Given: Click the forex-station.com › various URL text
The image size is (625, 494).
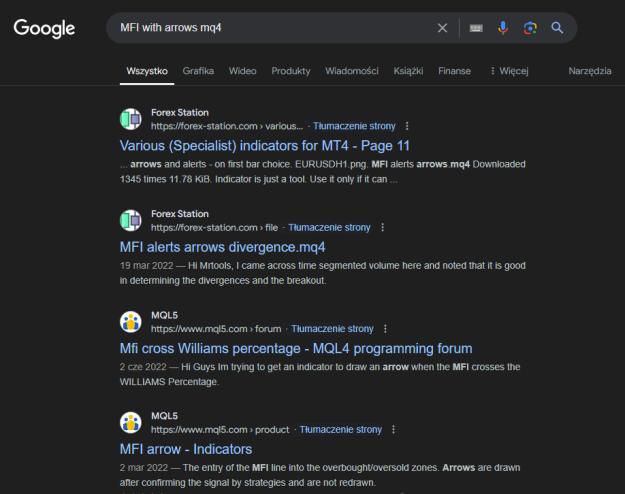Looking at the screenshot, I should tap(227, 126).
